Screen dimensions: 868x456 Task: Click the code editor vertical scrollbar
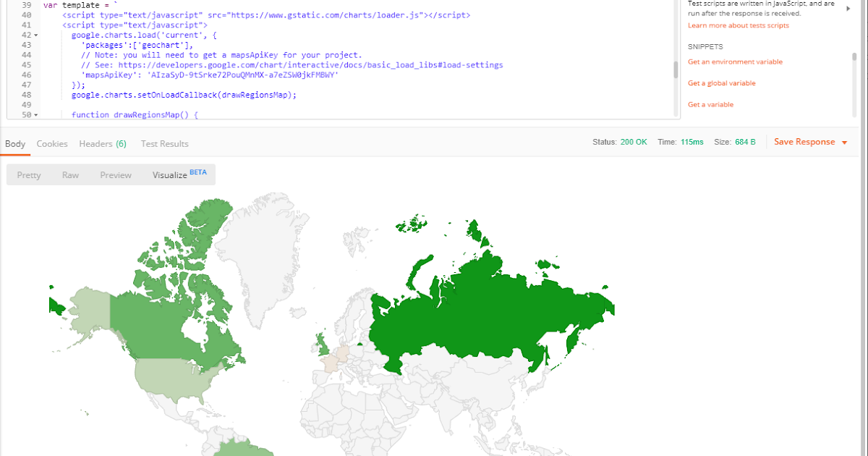point(676,70)
